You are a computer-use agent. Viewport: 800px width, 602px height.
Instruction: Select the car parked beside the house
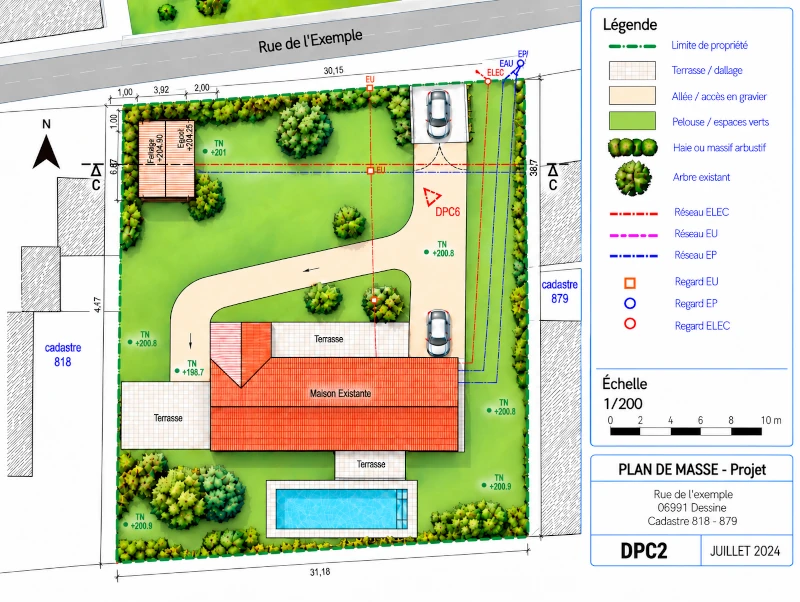[438, 333]
